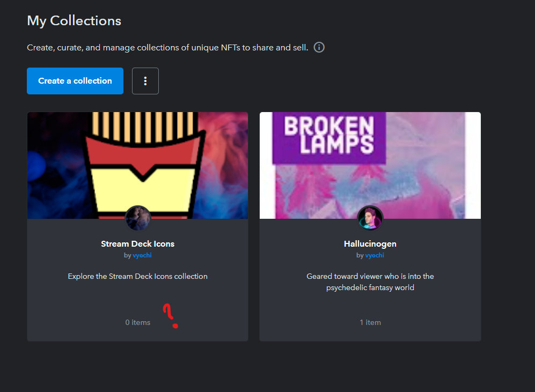Image resolution: width=535 pixels, height=392 pixels.
Task: Open the three-dot options menu
Action: pos(145,80)
